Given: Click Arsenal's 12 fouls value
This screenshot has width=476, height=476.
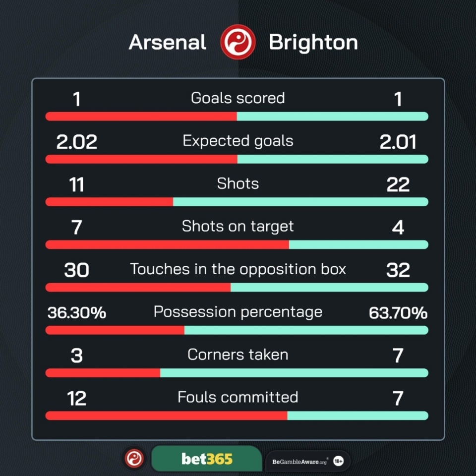Looking at the screenshot, I should [x=77, y=399].
